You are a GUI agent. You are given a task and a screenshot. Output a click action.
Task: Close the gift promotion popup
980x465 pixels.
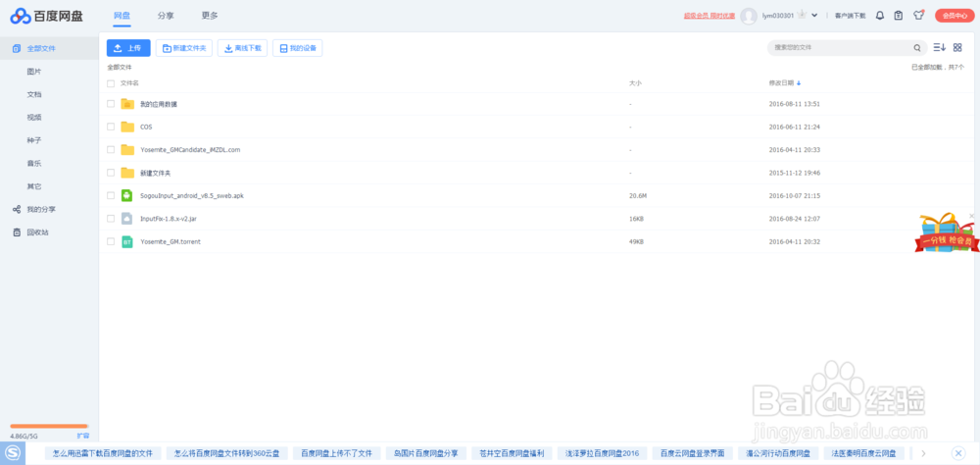click(x=971, y=216)
